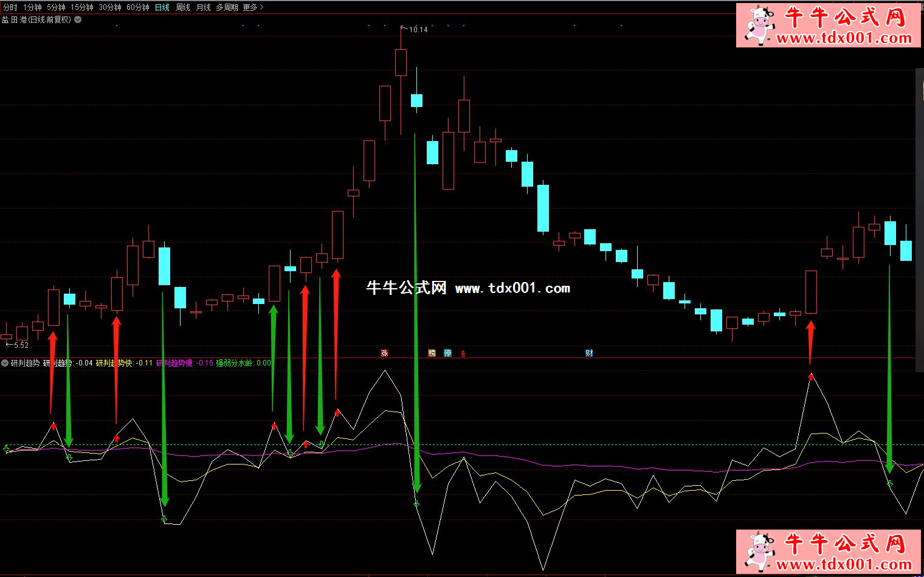Select the 30分钟 period tab
This screenshot has height=577, width=924.
[110, 7]
